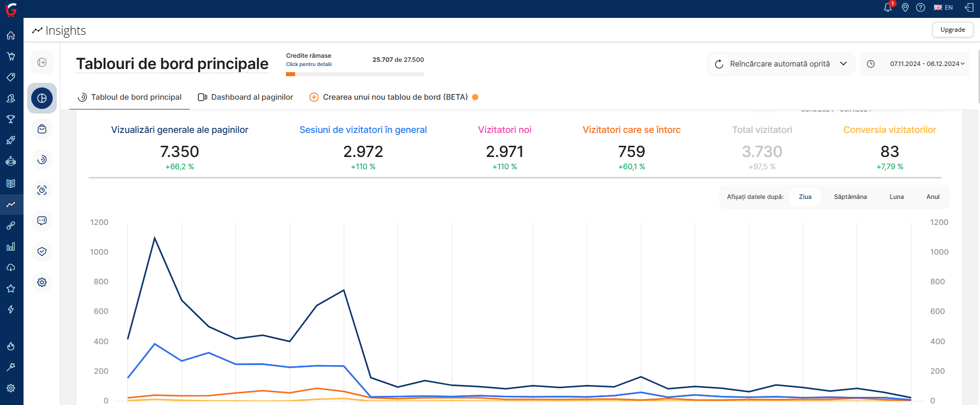Click the price tag sidebar icon
The height and width of the screenshot is (405, 980).
(11, 77)
